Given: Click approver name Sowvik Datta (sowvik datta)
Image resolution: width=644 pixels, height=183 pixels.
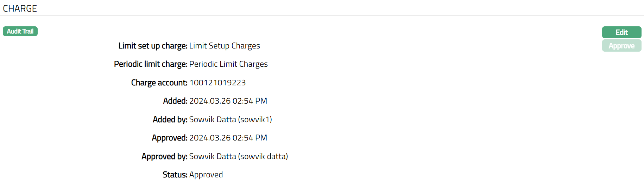Looking at the screenshot, I should (239, 156).
